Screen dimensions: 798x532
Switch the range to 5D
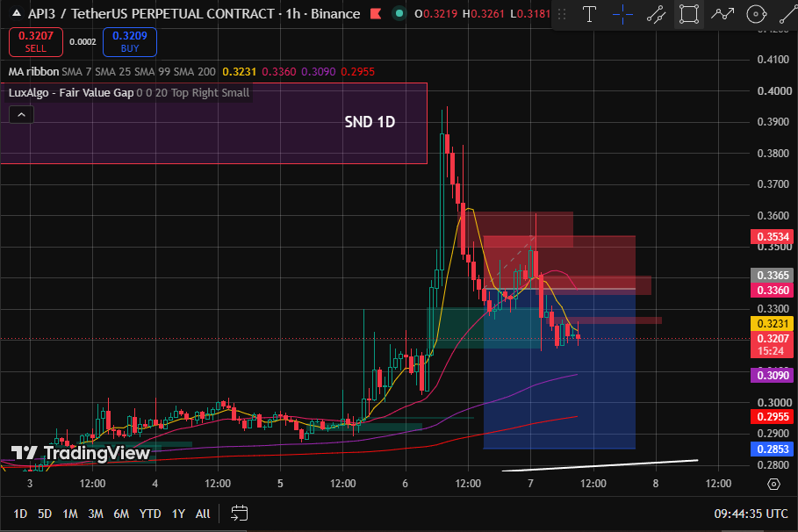tap(45, 514)
